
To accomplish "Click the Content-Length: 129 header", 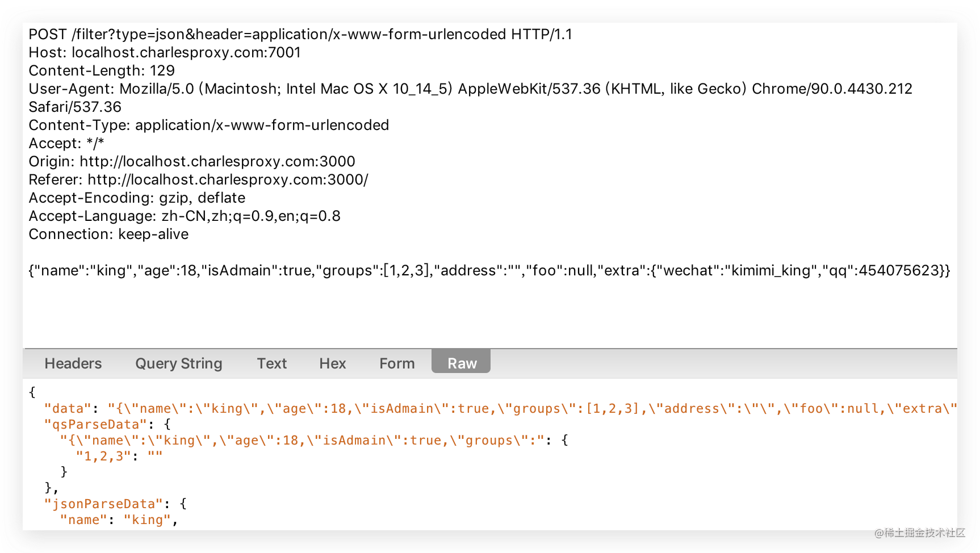I will pyautogui.click(x=102, y=71).
